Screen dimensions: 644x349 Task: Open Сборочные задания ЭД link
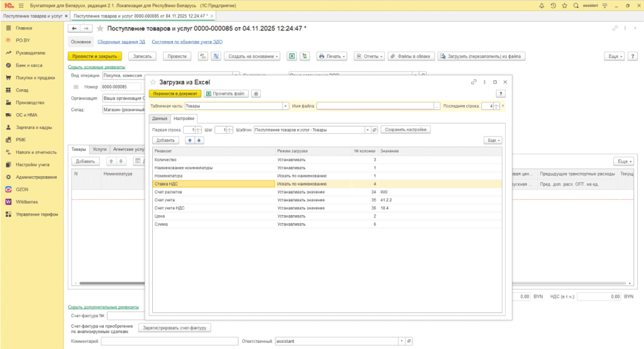click(121, 42)
